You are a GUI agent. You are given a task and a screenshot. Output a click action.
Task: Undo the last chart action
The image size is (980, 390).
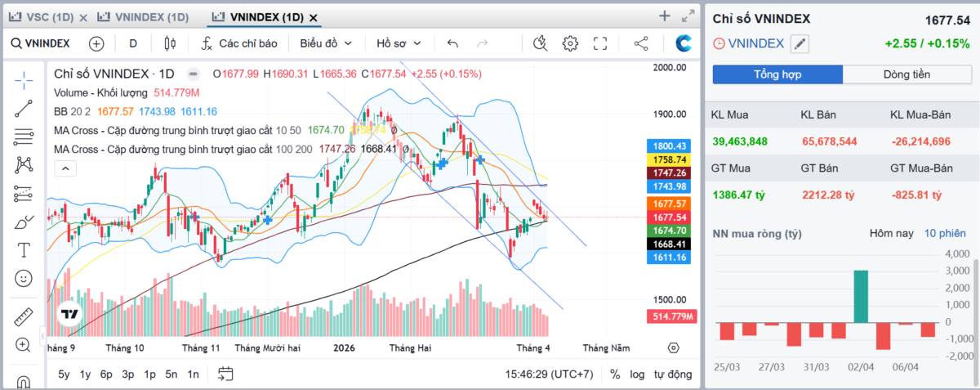pos(453,43)
